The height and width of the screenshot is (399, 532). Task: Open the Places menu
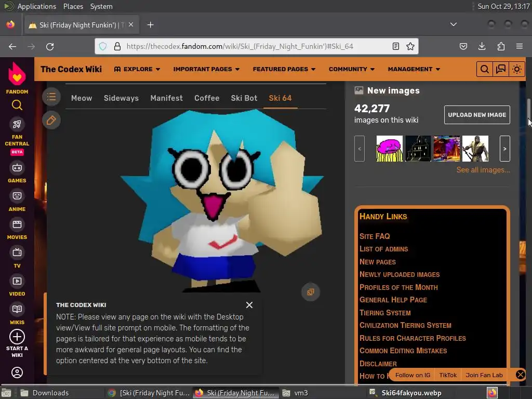tap(73, 6)
